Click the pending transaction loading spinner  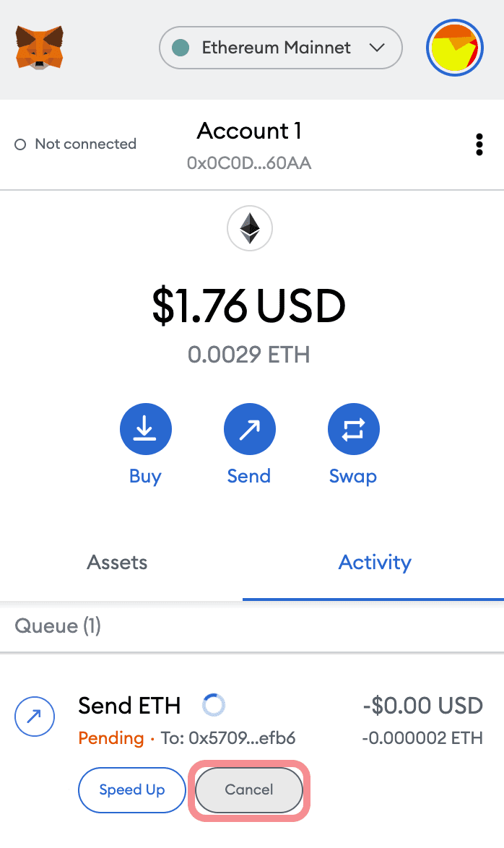[214, 704]
